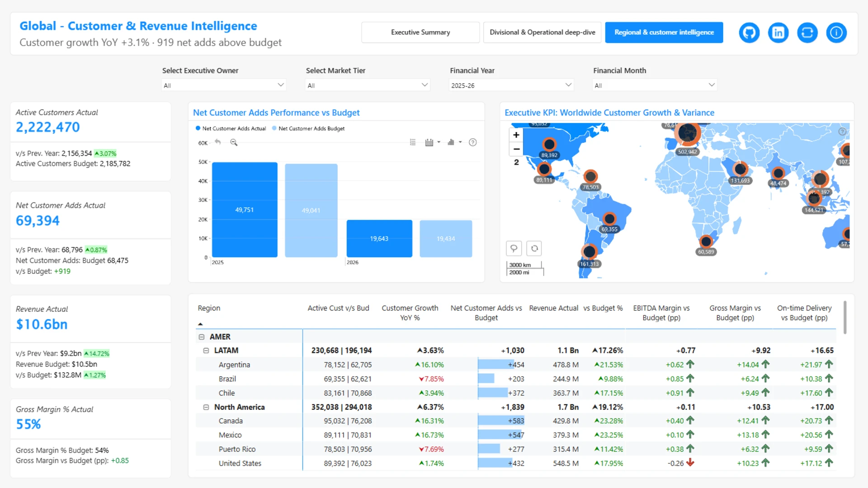Zoom in on the world map

(x=516, y=135)
